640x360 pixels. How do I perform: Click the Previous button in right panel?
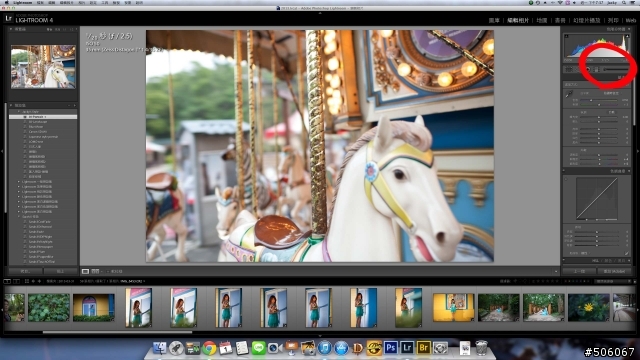pos(579,271)
